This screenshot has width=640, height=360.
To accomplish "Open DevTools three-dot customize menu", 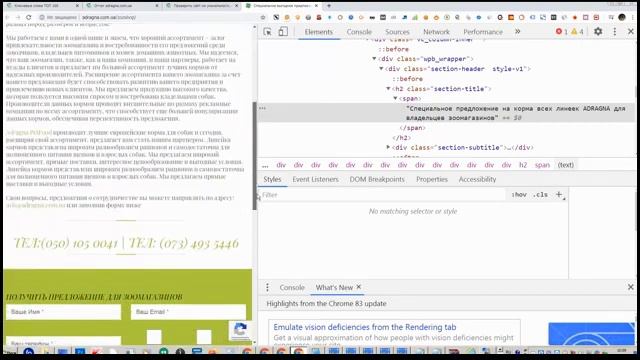I will [x=615, y=31].
